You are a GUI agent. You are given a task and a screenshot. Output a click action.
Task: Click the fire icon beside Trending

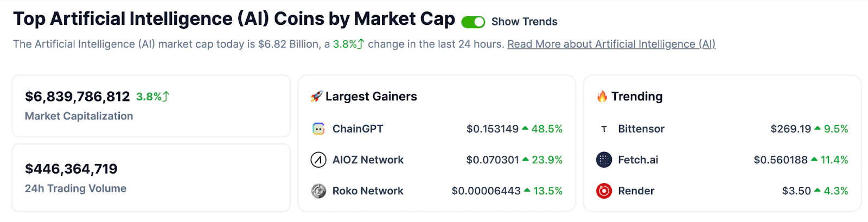tap(602, 97)
